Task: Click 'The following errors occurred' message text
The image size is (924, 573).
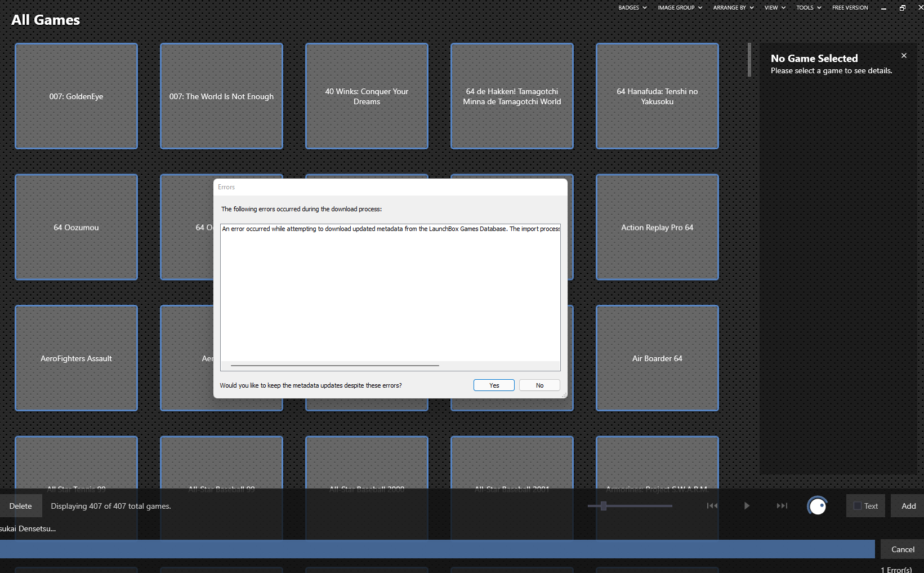Action: point(301,209)
